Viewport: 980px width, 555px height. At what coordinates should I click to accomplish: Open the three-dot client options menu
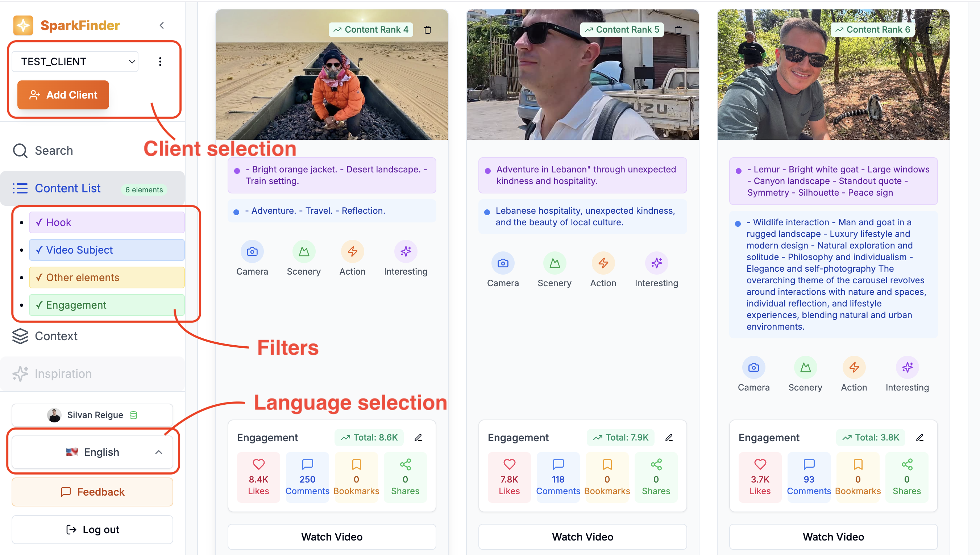point(160,61)
